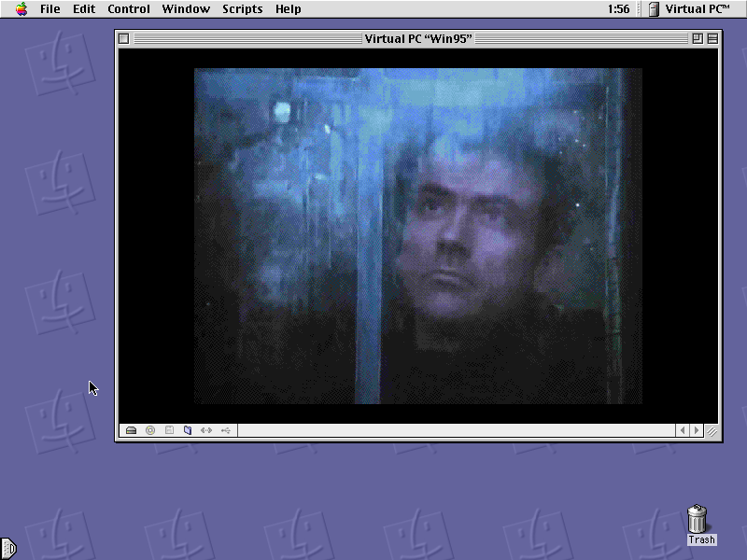The width and height of the screenshot is (747, 560).
Task: Open the Apple menu
Action: pyautogui.click(x=21, y=8)
